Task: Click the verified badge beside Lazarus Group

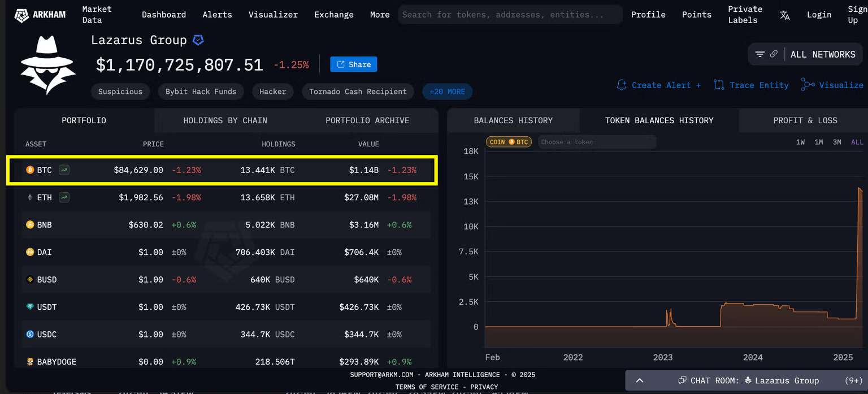Action: [x=198, y=40]
